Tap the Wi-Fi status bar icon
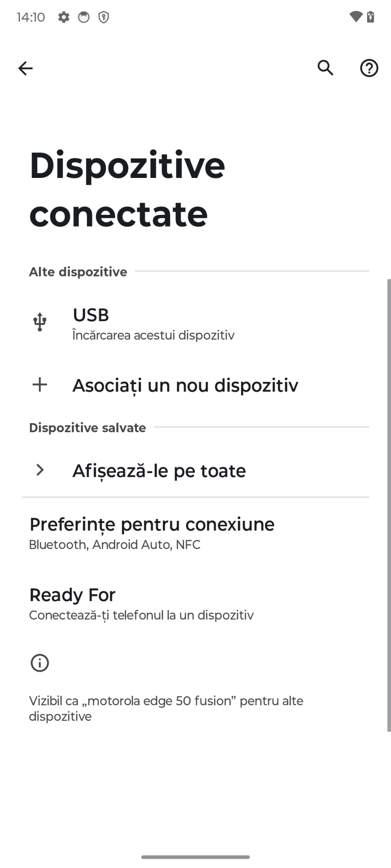This screenshot has height=868, width=391. click(x=356, y=17)
